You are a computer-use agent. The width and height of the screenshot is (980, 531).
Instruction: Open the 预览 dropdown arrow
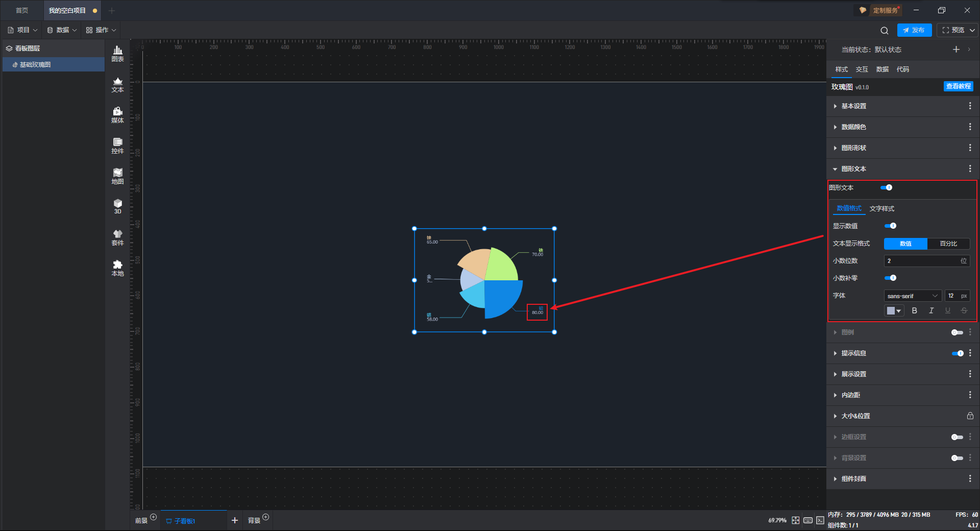click(972, 31)
